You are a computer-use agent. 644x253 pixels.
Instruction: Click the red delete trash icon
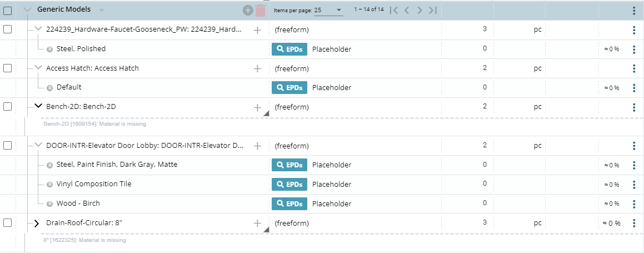260,11
